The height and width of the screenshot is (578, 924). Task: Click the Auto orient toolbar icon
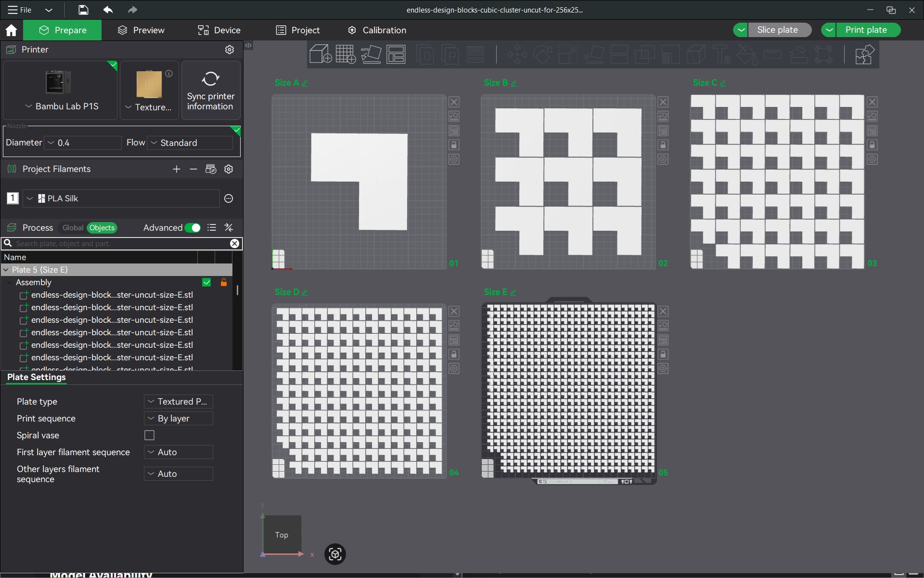pyautogui.click(x=371, y=54)
